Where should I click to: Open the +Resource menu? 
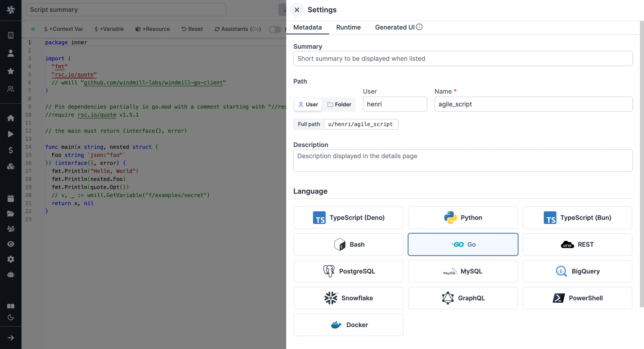153,29
